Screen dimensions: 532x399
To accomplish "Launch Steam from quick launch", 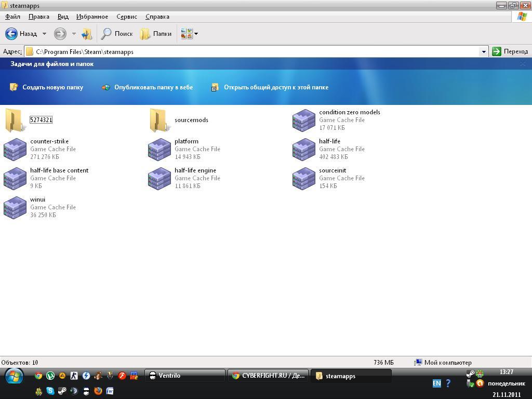I will pos(62,391).
